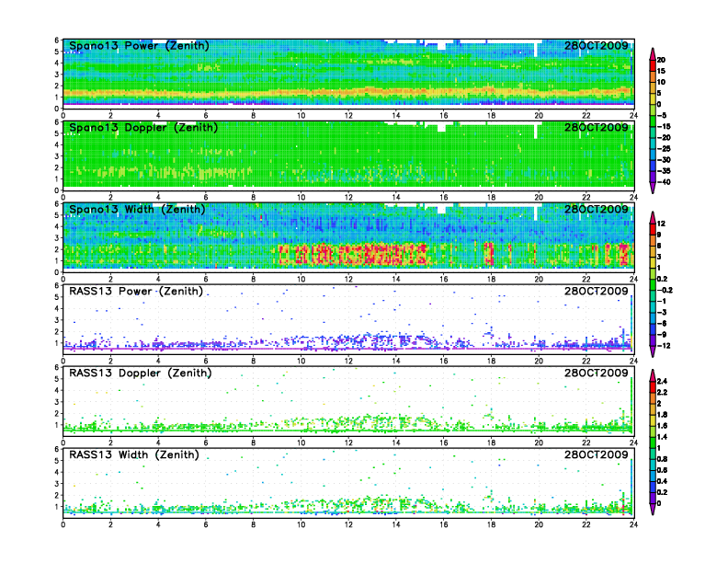Click the 2.4 label on the bottom colorbar
Viewport: 728px width, 563px height.
click(x=662, y=381)
